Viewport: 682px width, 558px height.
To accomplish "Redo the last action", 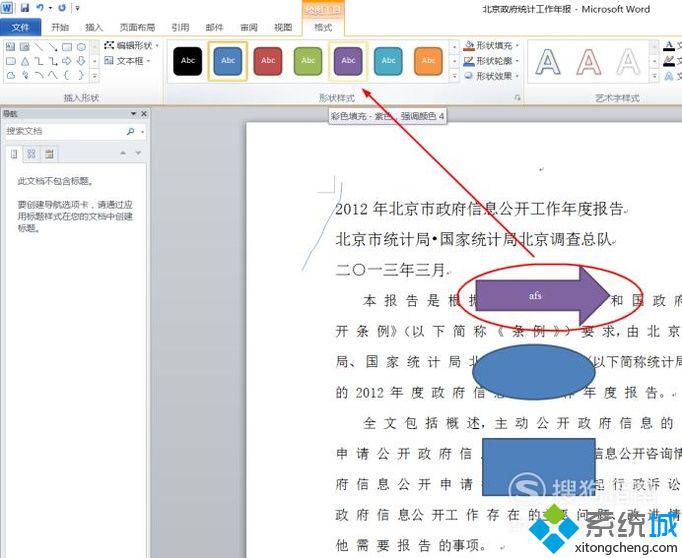I will click(x=62, y=7).
